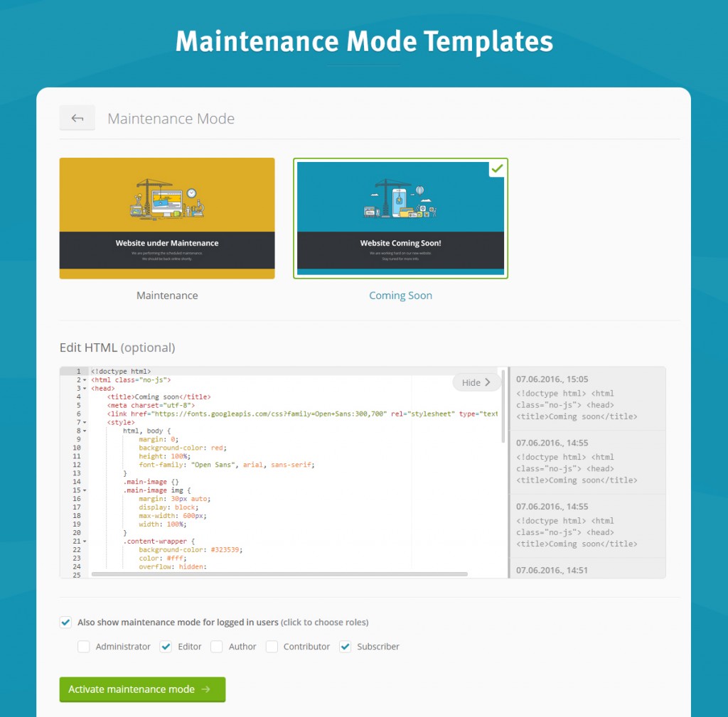Click the chevron arrow in the Hide button
The image size is (728, 717).
coord(488,382)
